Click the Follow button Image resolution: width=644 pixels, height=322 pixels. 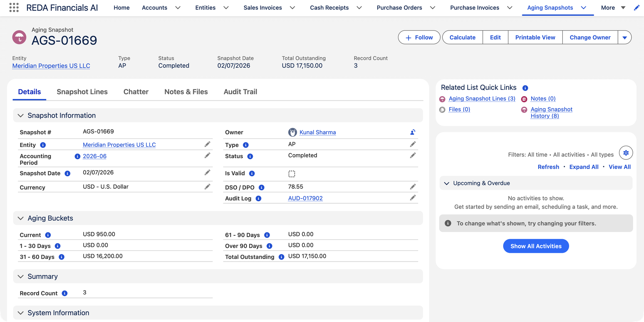419,37
